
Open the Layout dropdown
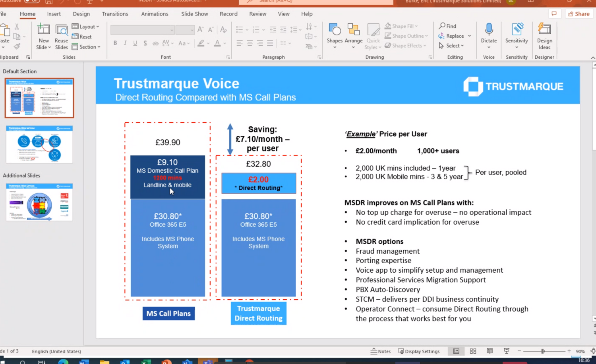pos(85,27)
